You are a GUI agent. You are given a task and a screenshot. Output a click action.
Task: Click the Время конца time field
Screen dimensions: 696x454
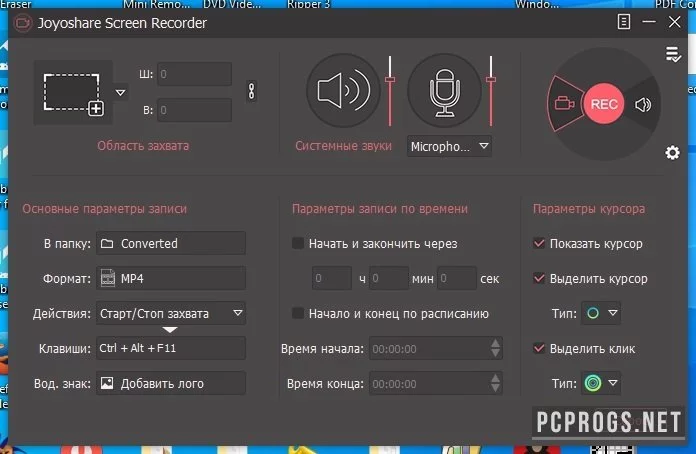coord(435,383)
